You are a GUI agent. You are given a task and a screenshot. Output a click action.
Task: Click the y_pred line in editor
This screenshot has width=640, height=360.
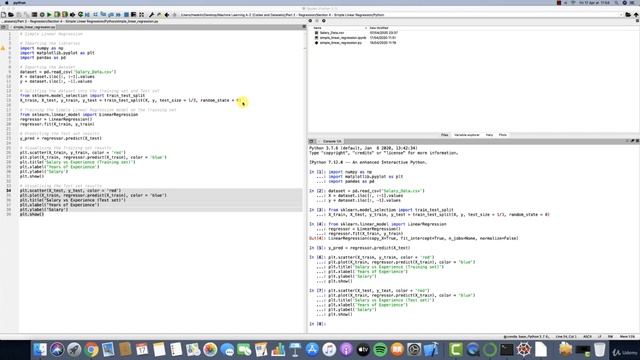pos(61,138)
